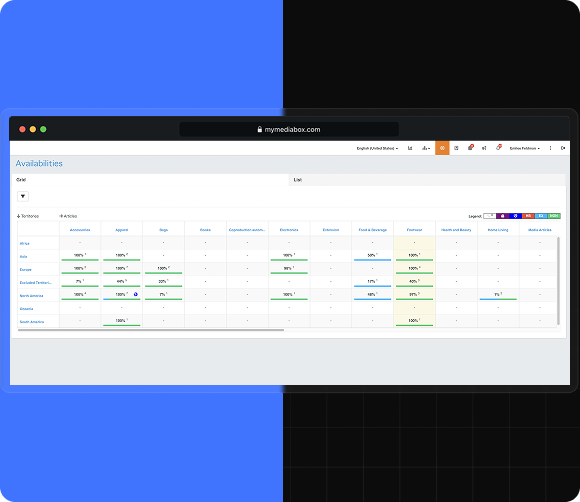Click the horizontal scrollbar below the grid
The width and height of the screenshot is (580, 502).
151,330
